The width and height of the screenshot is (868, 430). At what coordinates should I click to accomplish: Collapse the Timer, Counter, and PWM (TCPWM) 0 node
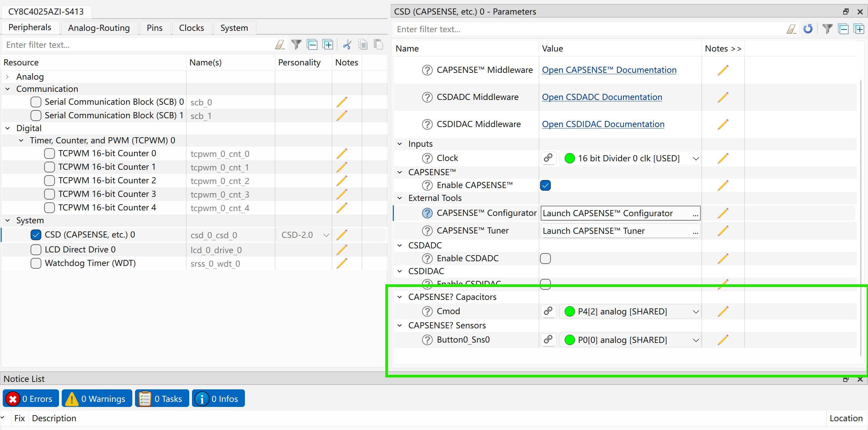point(21,141)
